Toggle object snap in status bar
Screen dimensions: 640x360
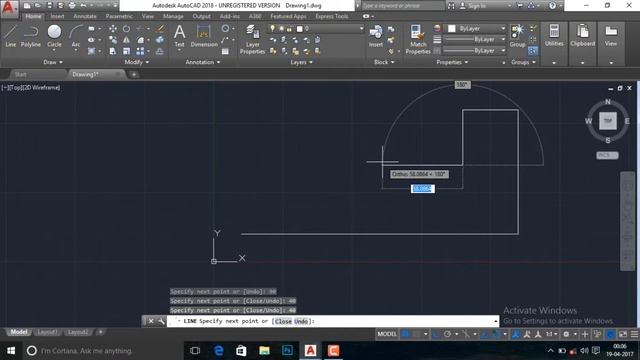495,334
